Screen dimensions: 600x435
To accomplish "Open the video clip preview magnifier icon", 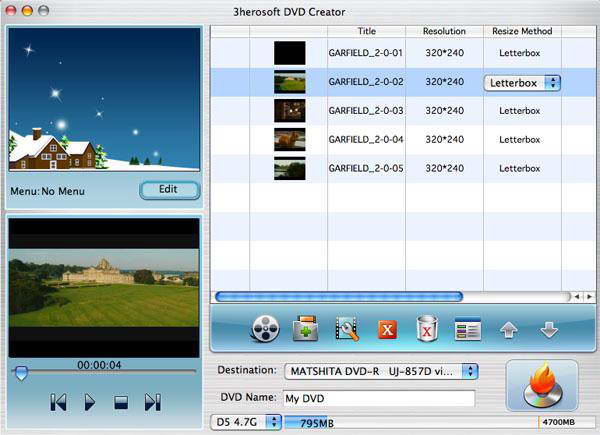I will [x=347, y=329].
